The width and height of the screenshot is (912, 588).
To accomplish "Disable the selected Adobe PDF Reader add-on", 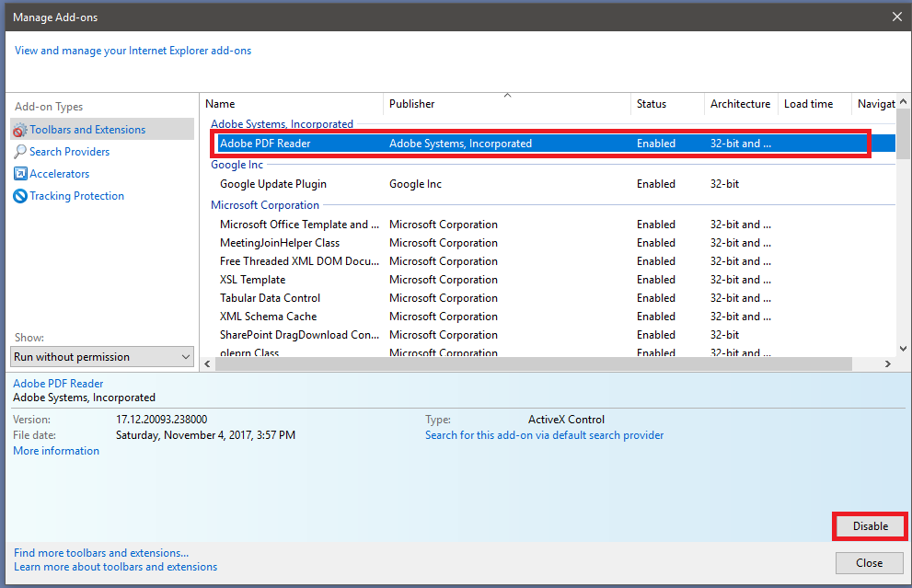I will [870, 526].
